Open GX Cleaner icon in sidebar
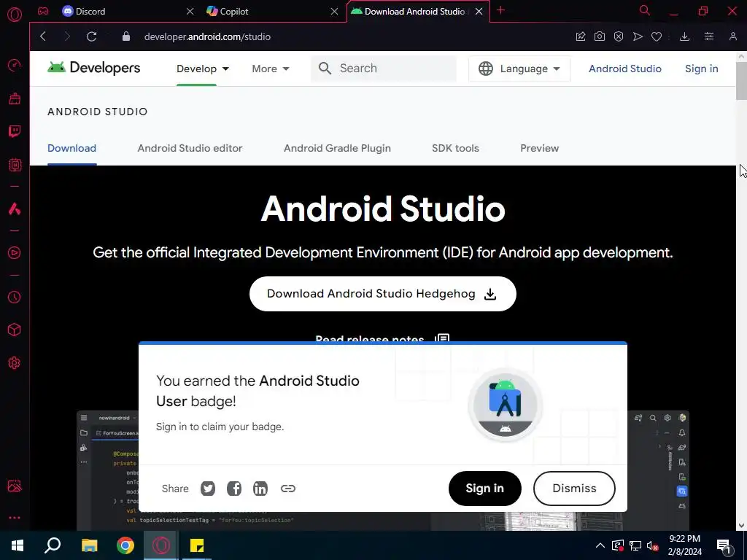This screenshot has width=747, height=560. (x=15, y=98)
